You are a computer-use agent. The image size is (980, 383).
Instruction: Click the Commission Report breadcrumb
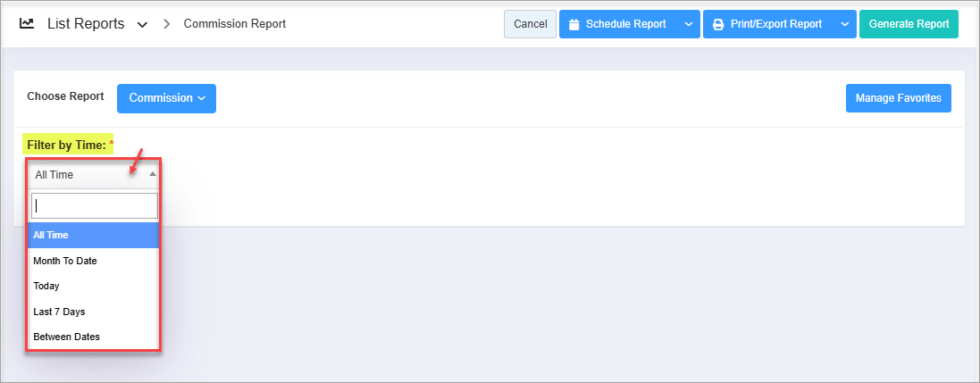(x=235, y=24)
